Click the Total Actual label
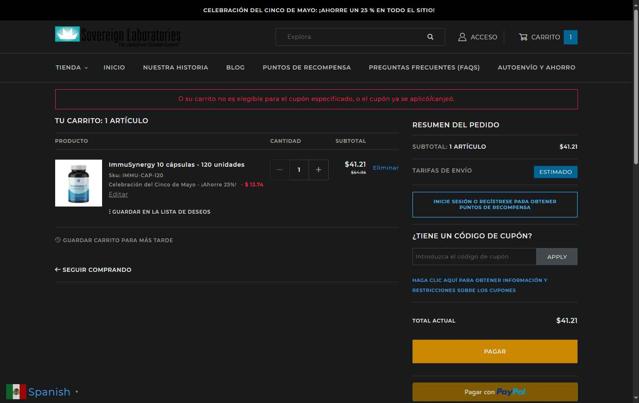The height and width of the screenshot is (403, 639). 434,321
